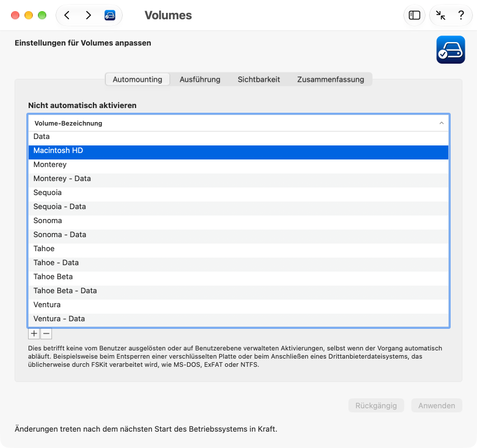Go forward with the right chevron

point(88,15)
